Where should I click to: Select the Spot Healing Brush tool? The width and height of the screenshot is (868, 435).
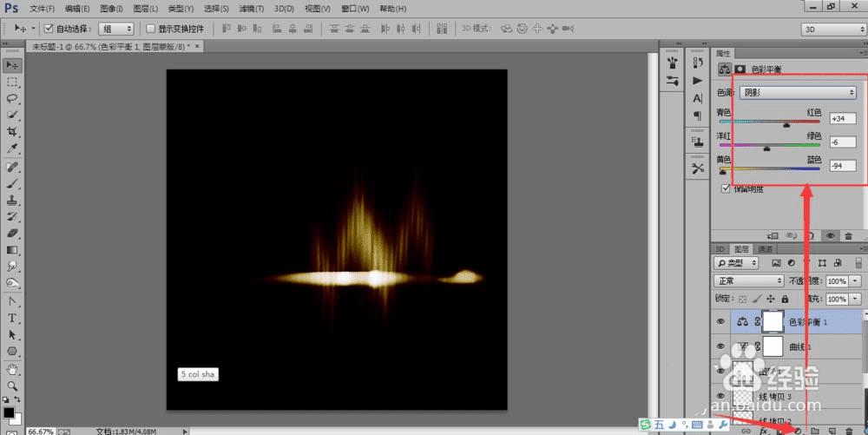tap(11, 167)
